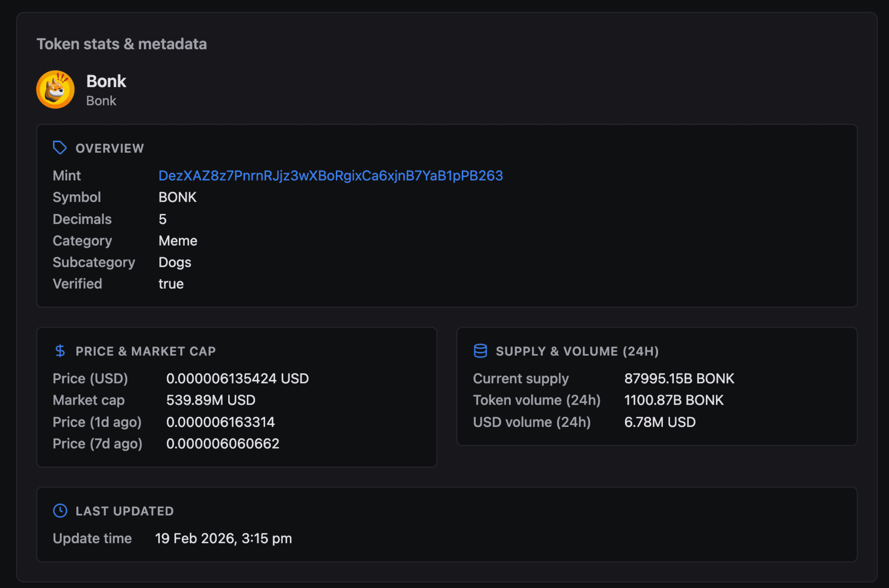Image resolution: width=889 pixels, height=588 pixels.
Task: Toggle the USD volume (24h) row
Action: click(x=532, y=422)
